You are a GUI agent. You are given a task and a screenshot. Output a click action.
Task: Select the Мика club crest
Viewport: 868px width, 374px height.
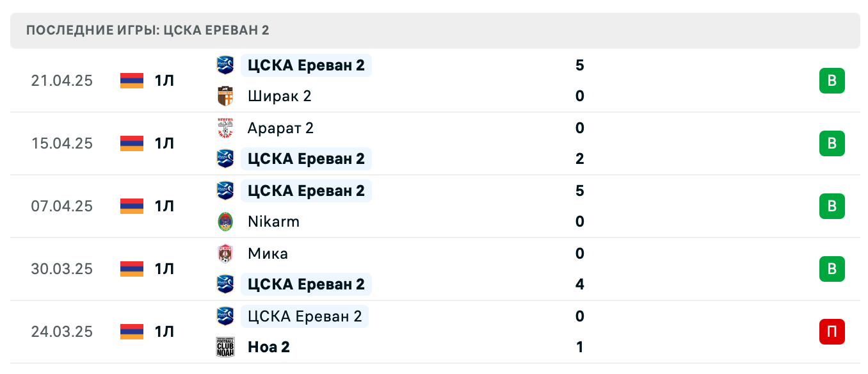[225, 253]
